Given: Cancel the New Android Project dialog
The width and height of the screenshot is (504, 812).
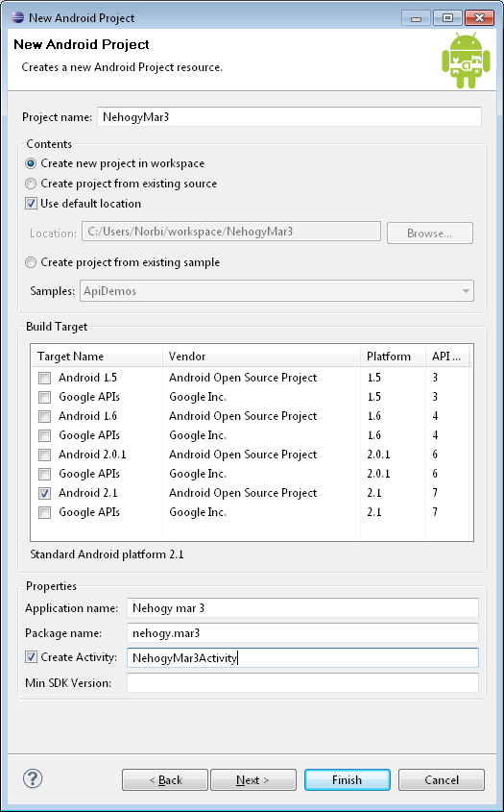Looking at the screenshot, I should (442, 780).
